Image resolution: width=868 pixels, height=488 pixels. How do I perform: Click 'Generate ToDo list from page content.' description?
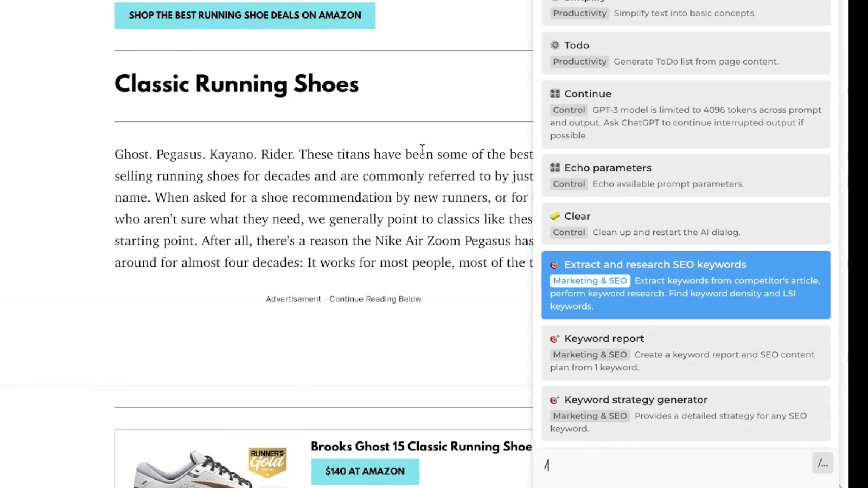click(696, 62)
